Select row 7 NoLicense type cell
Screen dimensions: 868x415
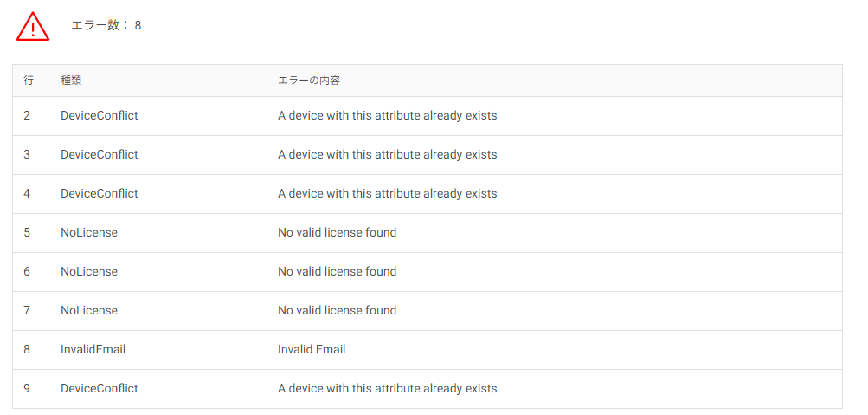(x=89, y=310)
